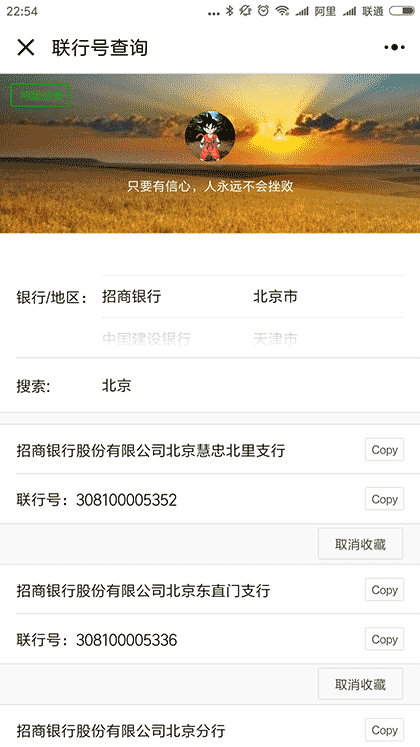Select 招商银行 in the bank picker
The height and width of the screenshot is (747, 420).
[131, 296]
